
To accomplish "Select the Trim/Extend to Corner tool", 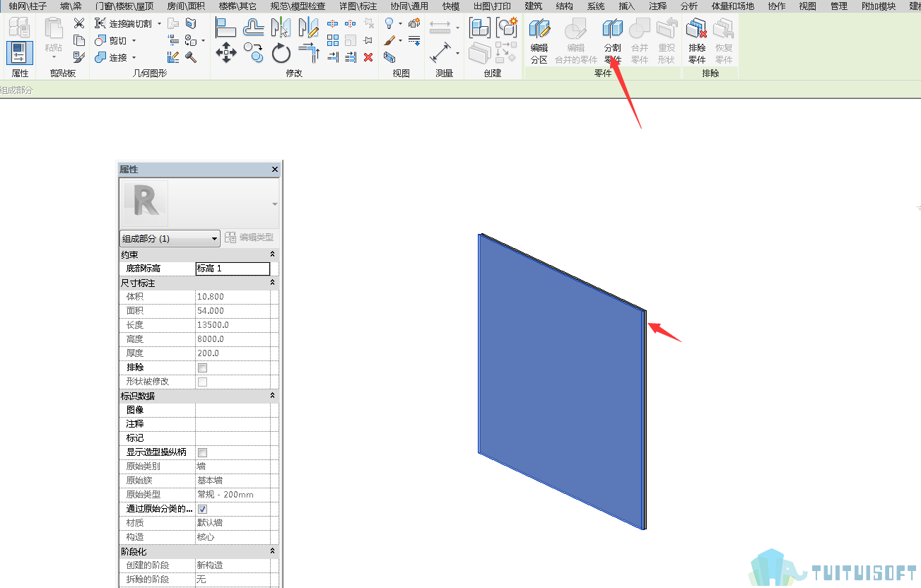I will pos(309,53).
